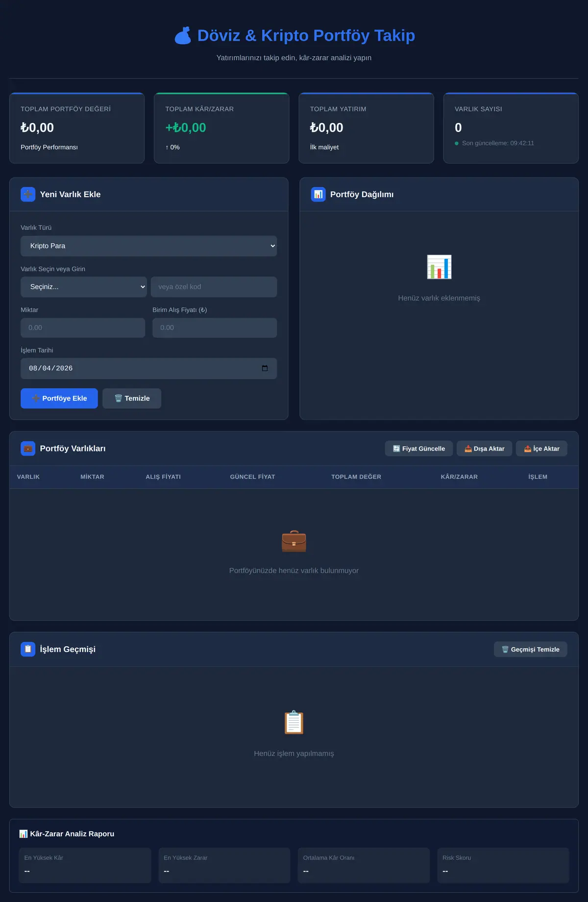Viewport: 588px width, 902px height.
Task: Click the Portföye Ekle button
Action: pos(59,398)
